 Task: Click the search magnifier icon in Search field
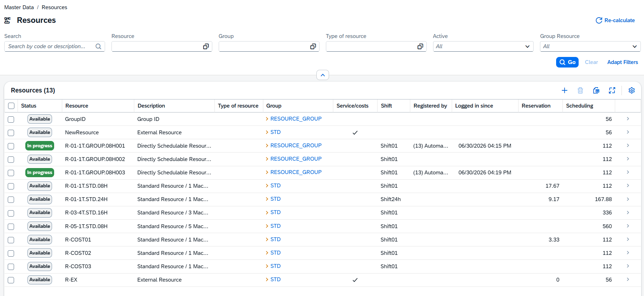[98, 46]
